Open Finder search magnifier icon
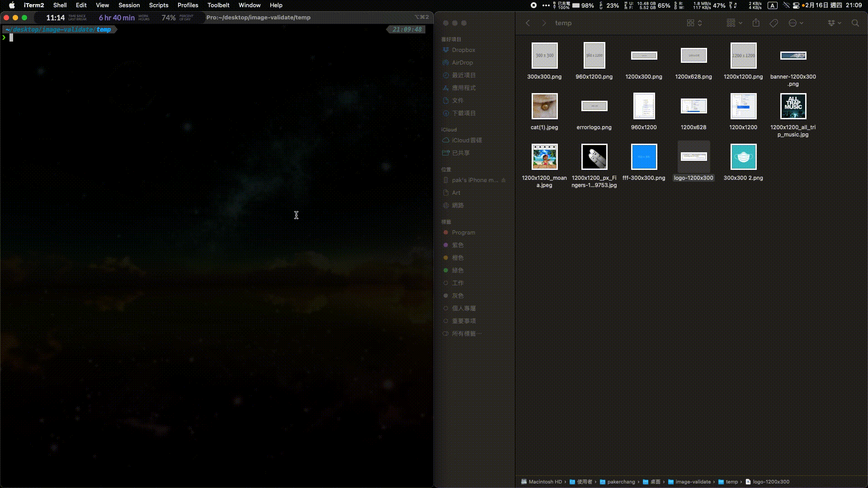The image size is (868, 488). (x=855, y=23)
